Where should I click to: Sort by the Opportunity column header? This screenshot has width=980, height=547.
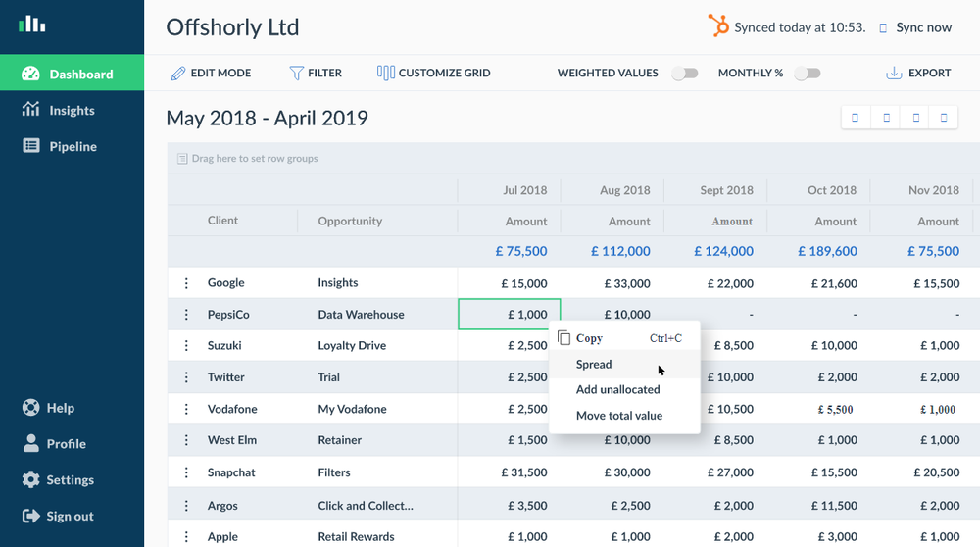click(x=350, y=221)
